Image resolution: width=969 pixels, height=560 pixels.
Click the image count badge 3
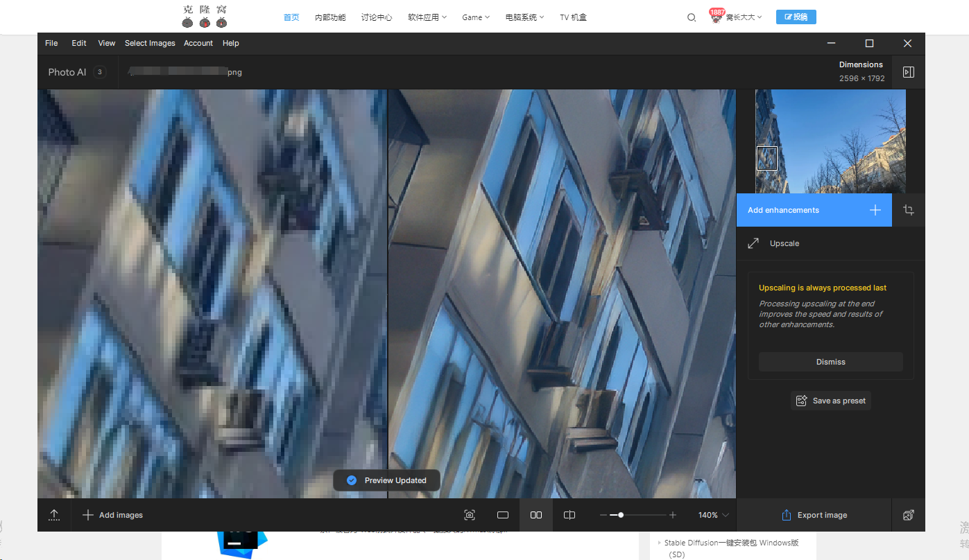tap(100, 72)
